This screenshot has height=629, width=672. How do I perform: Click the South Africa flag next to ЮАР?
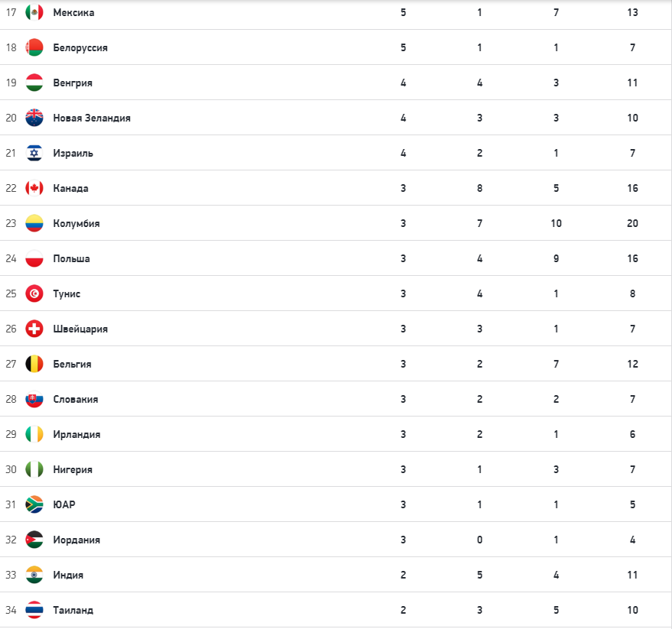34,504
